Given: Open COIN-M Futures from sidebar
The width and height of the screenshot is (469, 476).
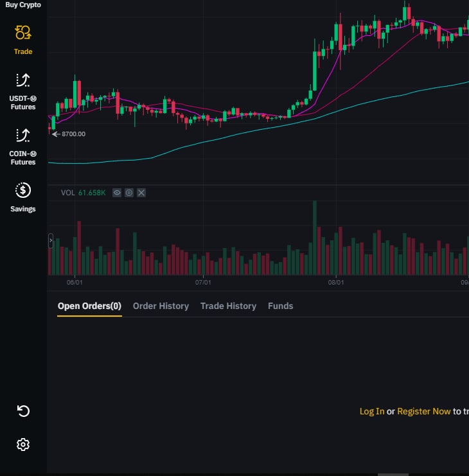Looking at the screenshot, I should (x=23, y=147).
